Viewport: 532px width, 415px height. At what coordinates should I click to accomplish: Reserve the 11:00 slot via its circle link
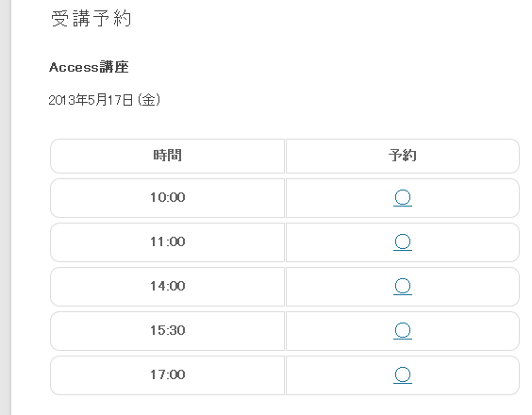click(x=403, y=242)
